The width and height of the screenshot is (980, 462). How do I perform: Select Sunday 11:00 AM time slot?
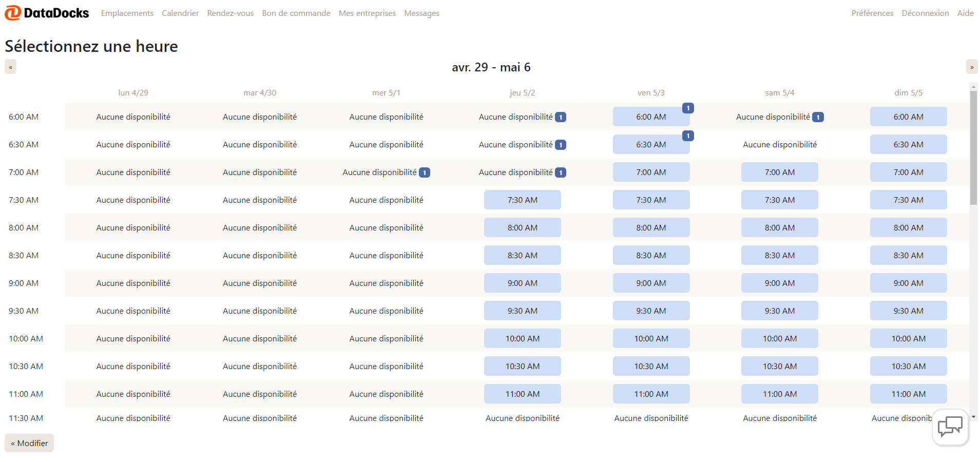point(908,394)
